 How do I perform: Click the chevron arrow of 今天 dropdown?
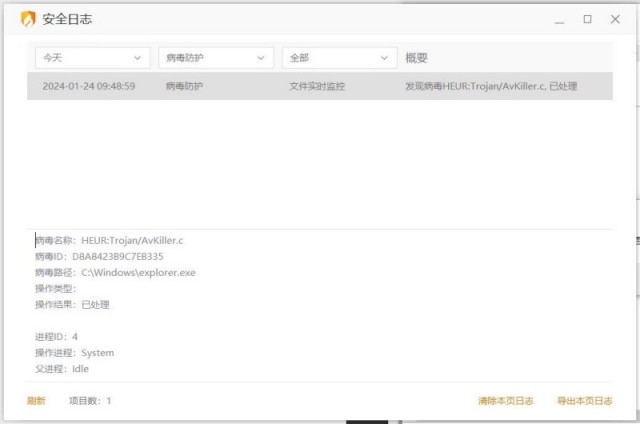click(138, 58)
